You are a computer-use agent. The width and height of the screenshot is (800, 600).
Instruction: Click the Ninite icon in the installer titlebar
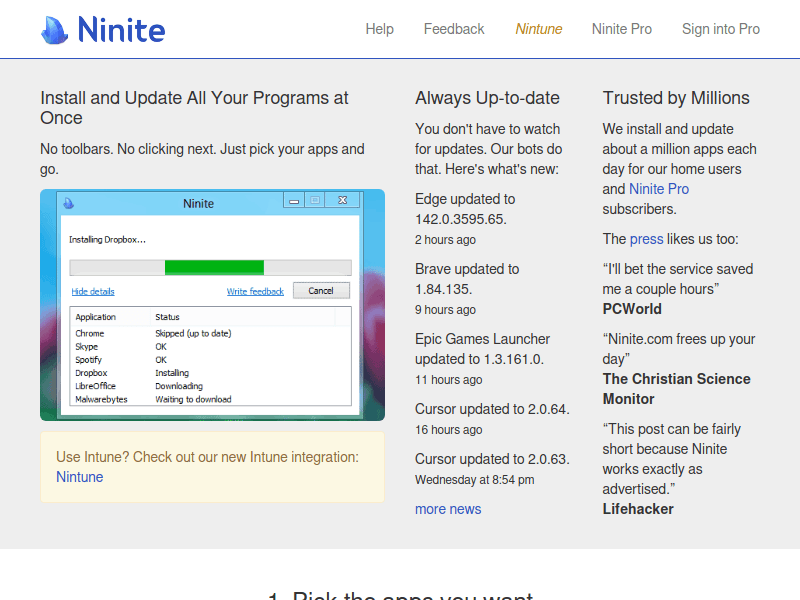67,199
